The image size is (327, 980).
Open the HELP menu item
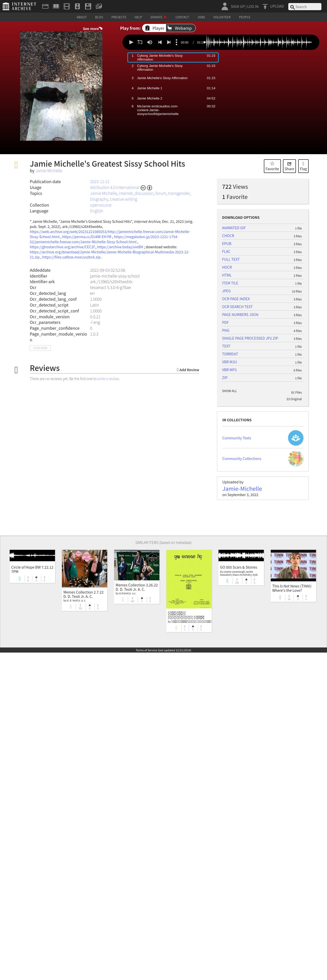(138, 17)
